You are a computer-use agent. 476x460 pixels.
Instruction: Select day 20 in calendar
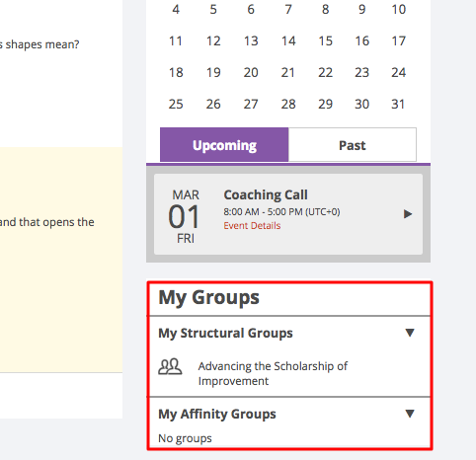251,72
